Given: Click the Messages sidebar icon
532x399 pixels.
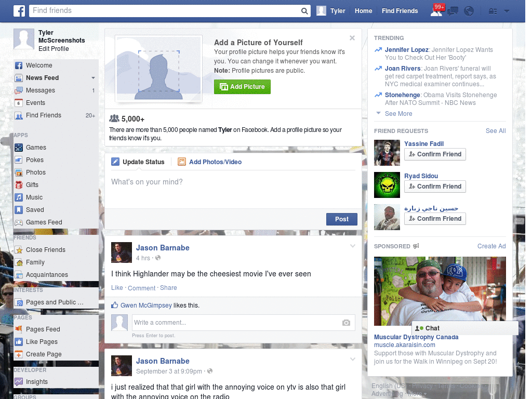Looking at the screenshot, I should click(x=19, y=90).
